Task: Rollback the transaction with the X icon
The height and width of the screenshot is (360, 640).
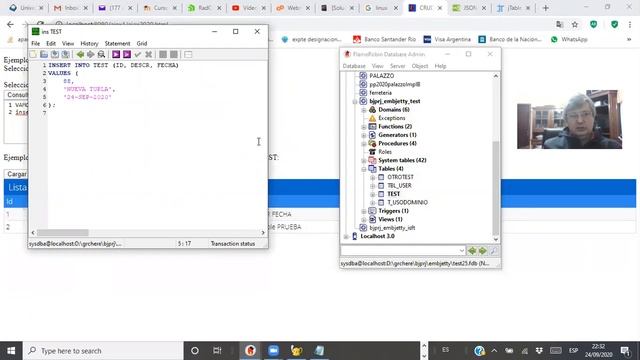Action: pos(149,54)
